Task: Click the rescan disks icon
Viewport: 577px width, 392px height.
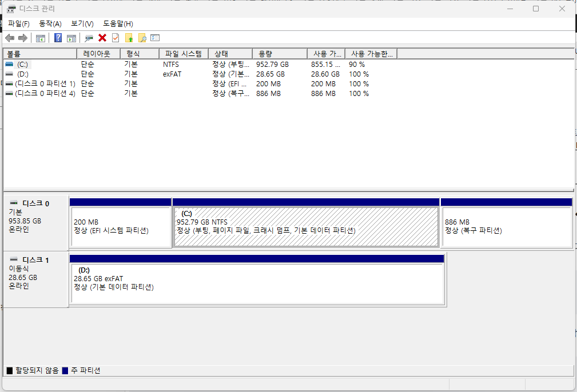Action: coord(89,38)
